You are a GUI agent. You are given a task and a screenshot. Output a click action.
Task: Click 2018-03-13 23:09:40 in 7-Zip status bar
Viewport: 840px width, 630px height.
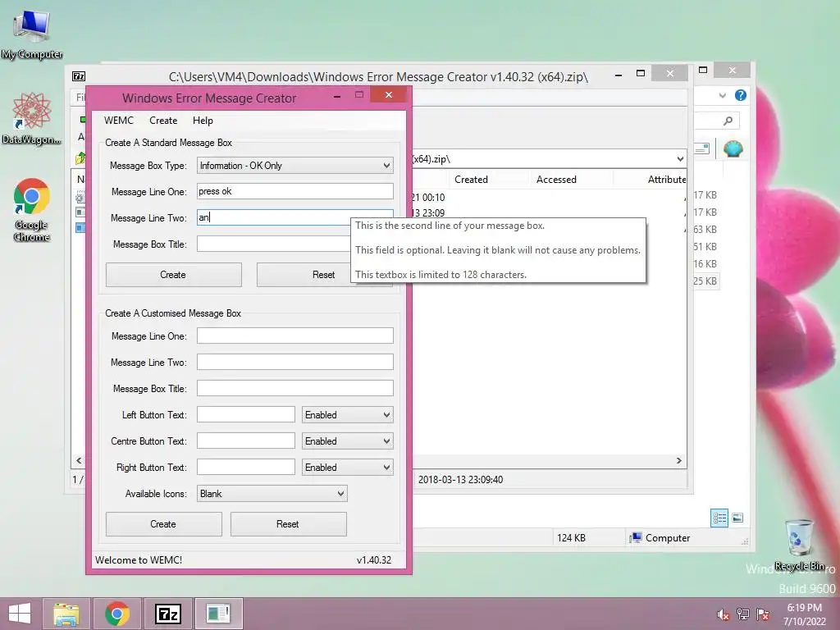tap(461, 480)
